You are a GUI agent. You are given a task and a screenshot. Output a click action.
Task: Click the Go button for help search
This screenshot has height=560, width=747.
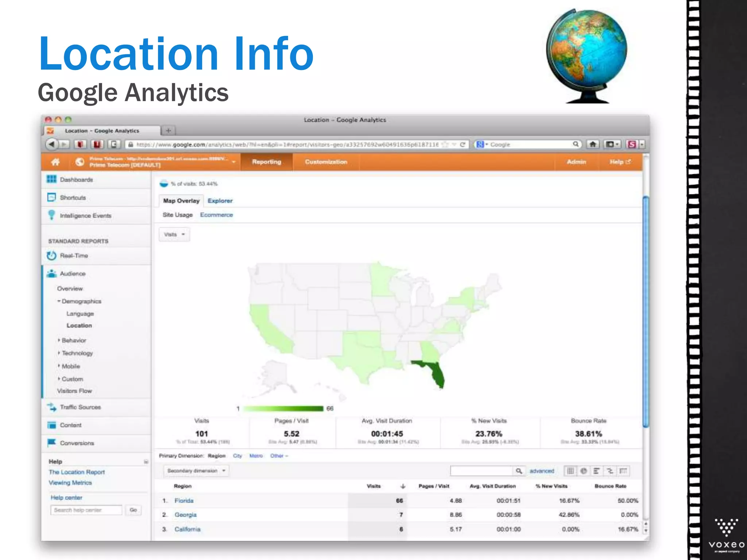[133, 510]
